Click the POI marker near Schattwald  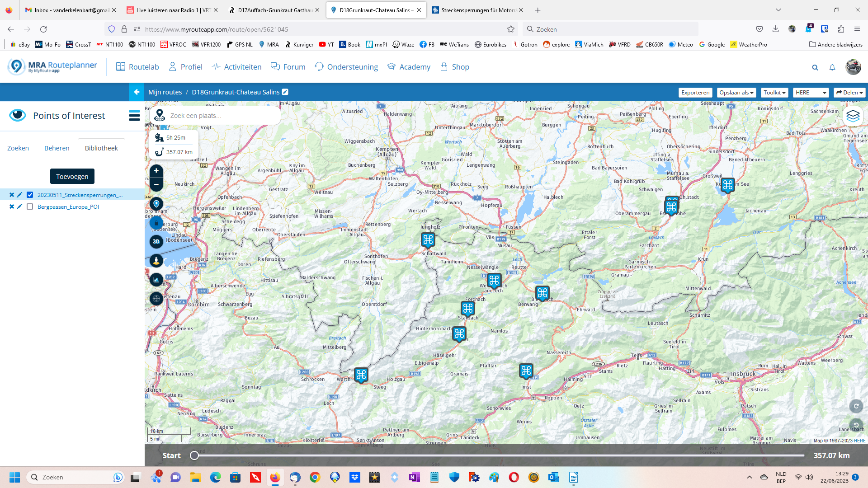(428, 240)
